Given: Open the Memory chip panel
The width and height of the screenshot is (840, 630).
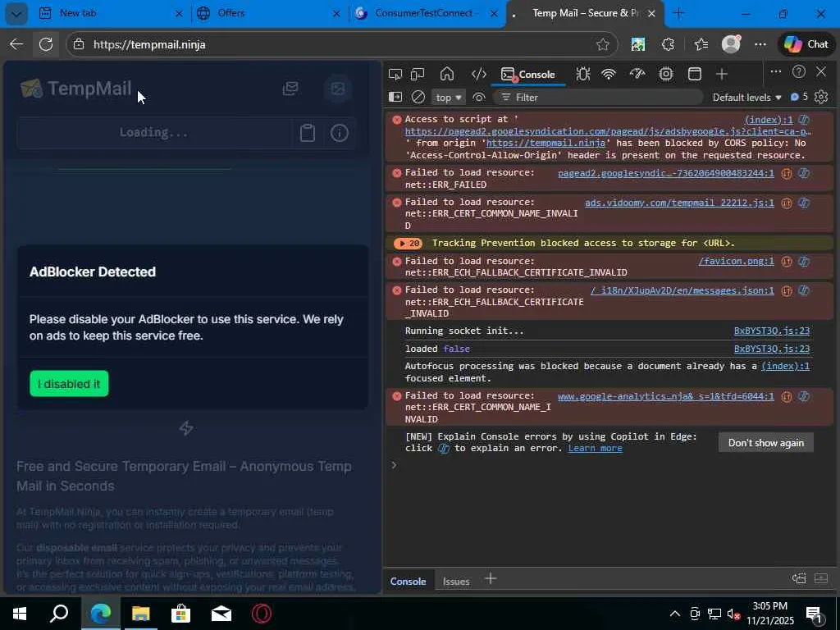Looking at the screenshot, I should click(666, 74).
